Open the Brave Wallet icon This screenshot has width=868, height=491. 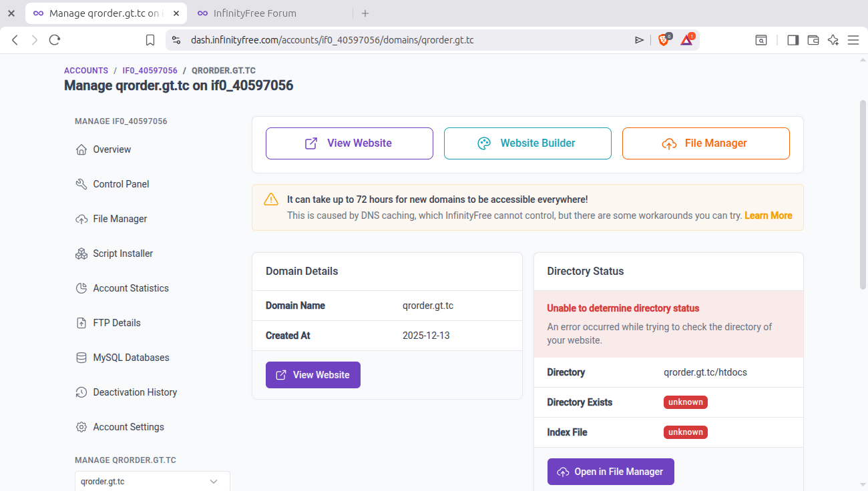[813, 40]
